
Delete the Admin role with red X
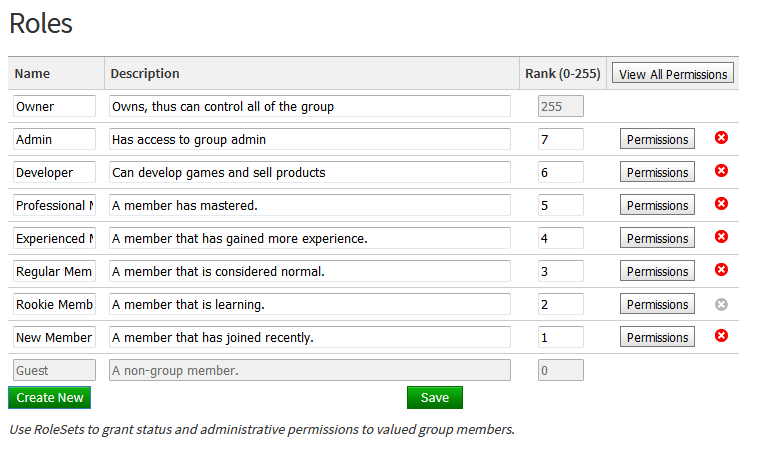point(721,138)
